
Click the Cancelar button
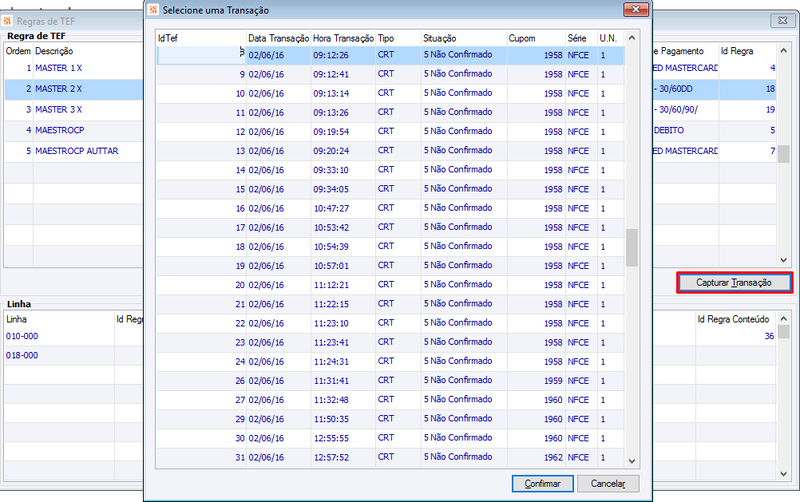point(608,484)
